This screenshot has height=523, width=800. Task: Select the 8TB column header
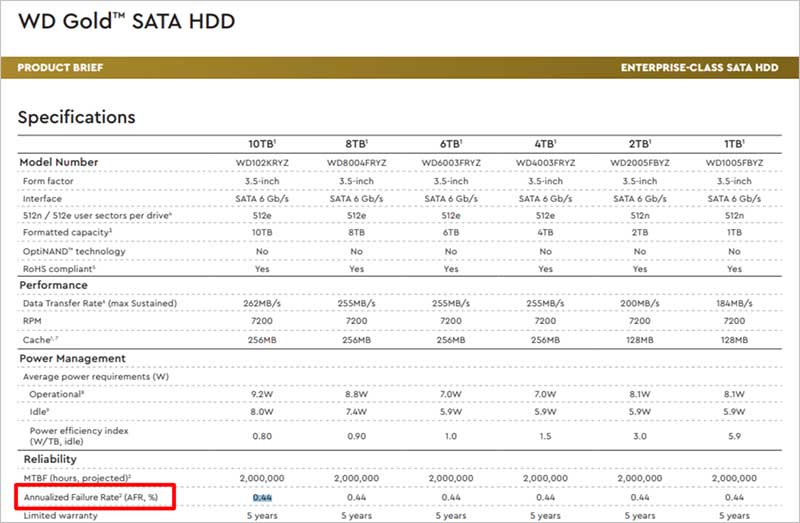click(357, 144)
